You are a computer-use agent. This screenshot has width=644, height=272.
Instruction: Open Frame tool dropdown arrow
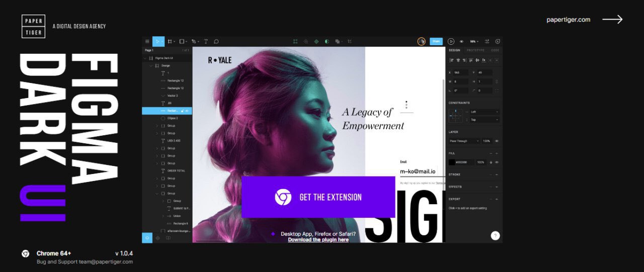[175, 42]
